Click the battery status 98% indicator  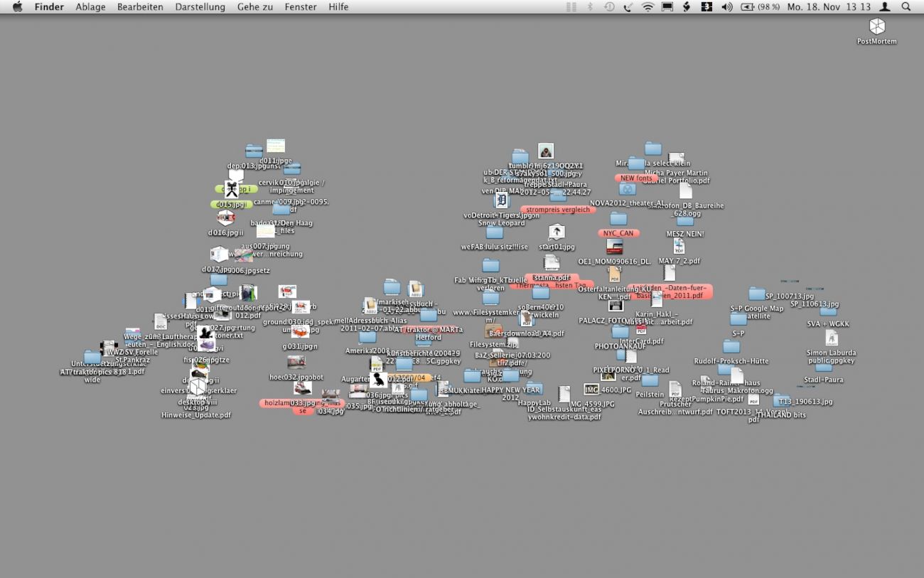pyautogui.click(x=760, y=7)
